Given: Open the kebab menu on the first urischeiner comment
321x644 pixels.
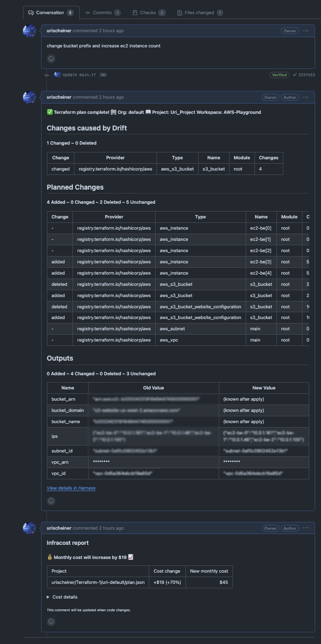Looking at the screenshot, I should click(305, 30).
